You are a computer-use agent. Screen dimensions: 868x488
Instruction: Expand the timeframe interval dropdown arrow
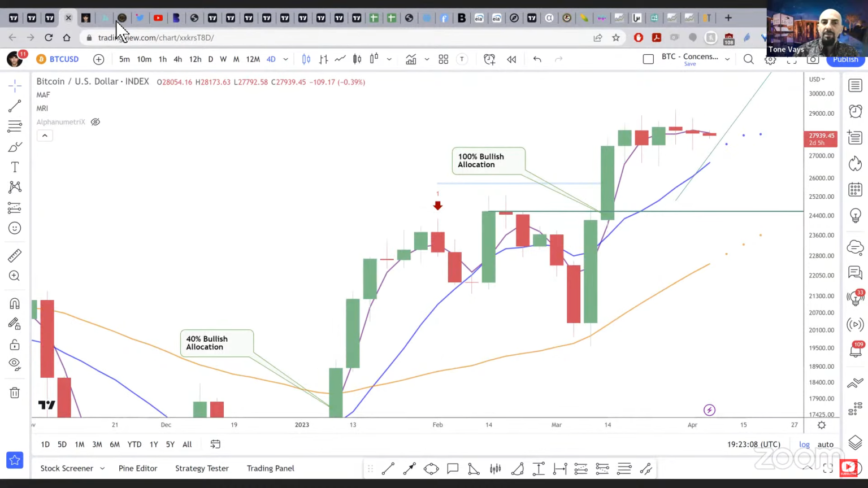[x=285, y=59]
